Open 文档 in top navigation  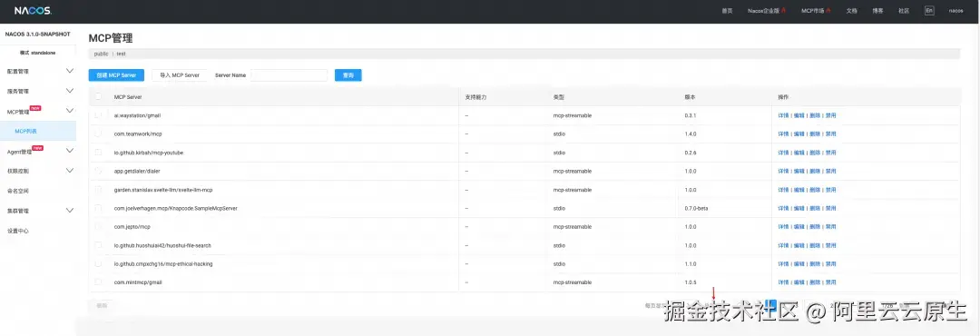click(852, 11)
